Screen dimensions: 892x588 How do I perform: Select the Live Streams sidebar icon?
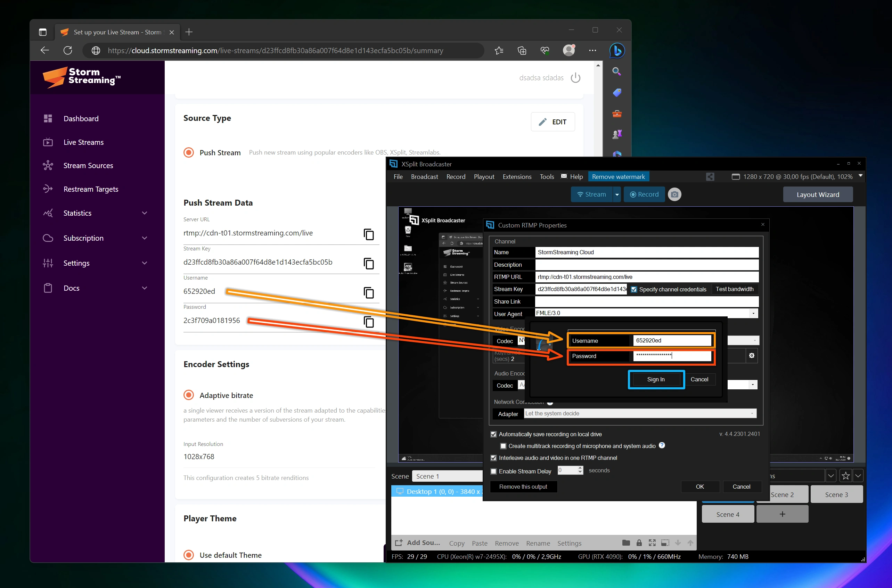(x=48, y=142)
